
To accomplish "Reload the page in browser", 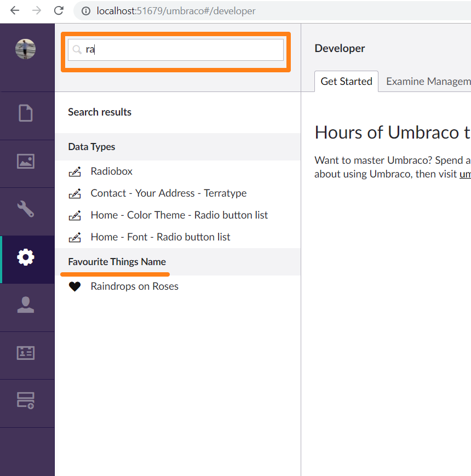I will [59, 10].
